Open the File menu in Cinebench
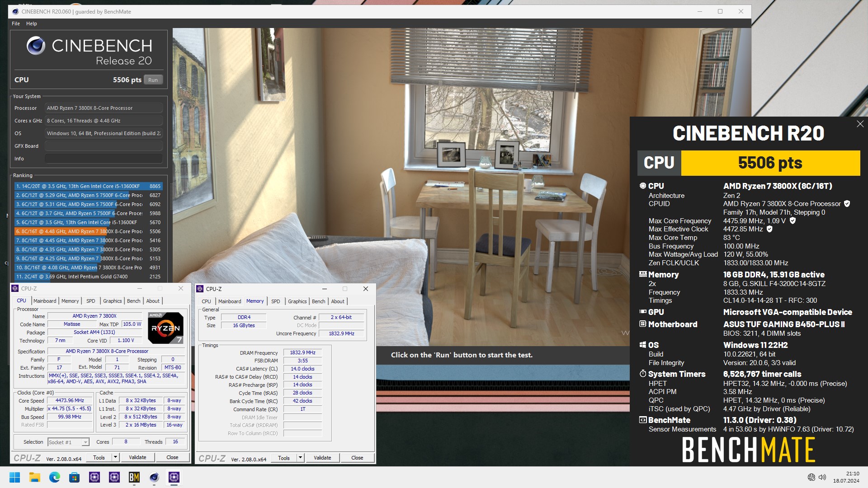This screenshot has height=488, width=868. tap(16, 23)
